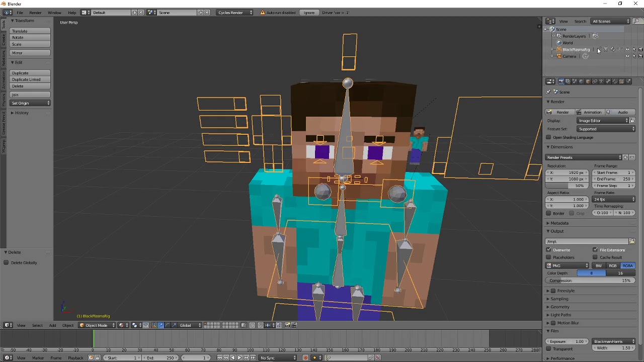Image resolution: width=644 pixels, height=362 pixels.
Task: Hide BlackPlasmaRig using its eye icon
Action: point(627,49)
